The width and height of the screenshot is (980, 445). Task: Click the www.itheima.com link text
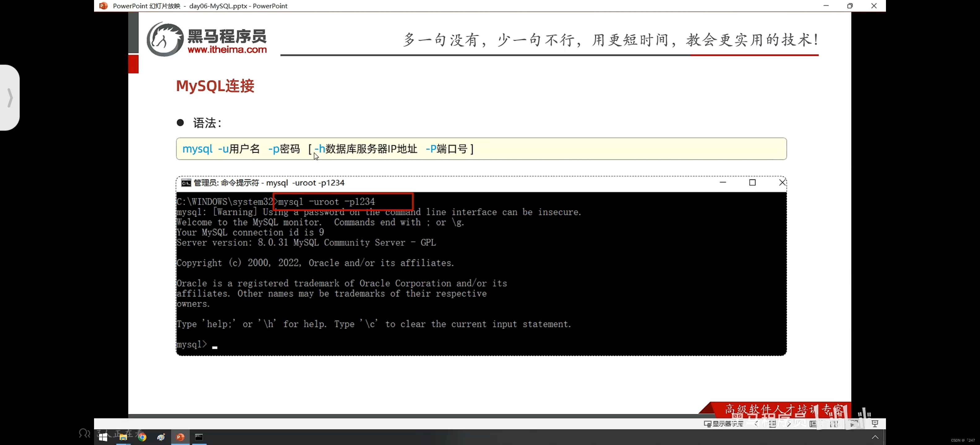tap(227, 49)
